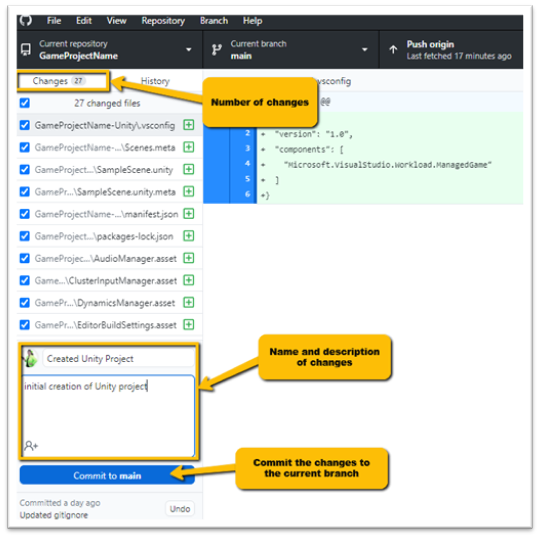Click the GitHub logo icon
This screenshot has width=540, height=538.
[25, 20]
